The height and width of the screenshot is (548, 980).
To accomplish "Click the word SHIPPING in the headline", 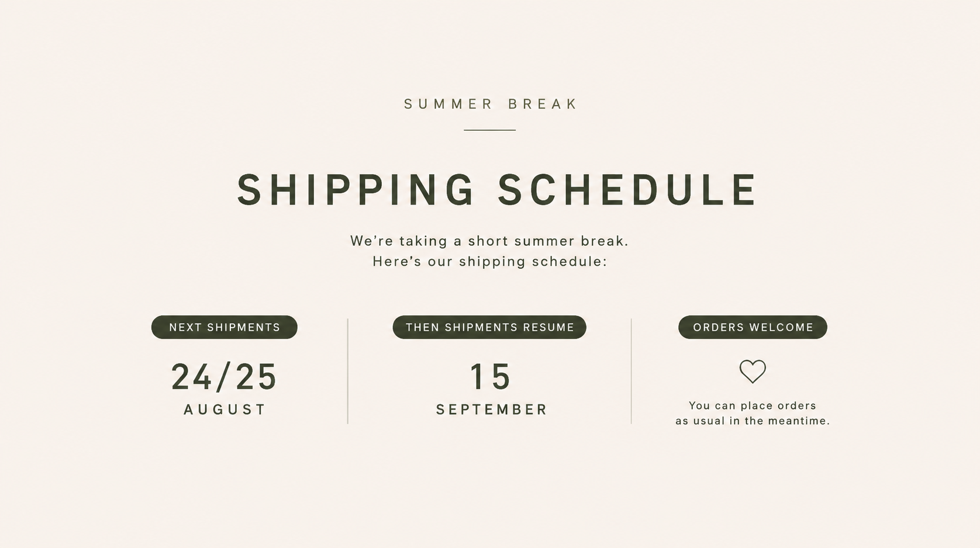I will (356, 190).
